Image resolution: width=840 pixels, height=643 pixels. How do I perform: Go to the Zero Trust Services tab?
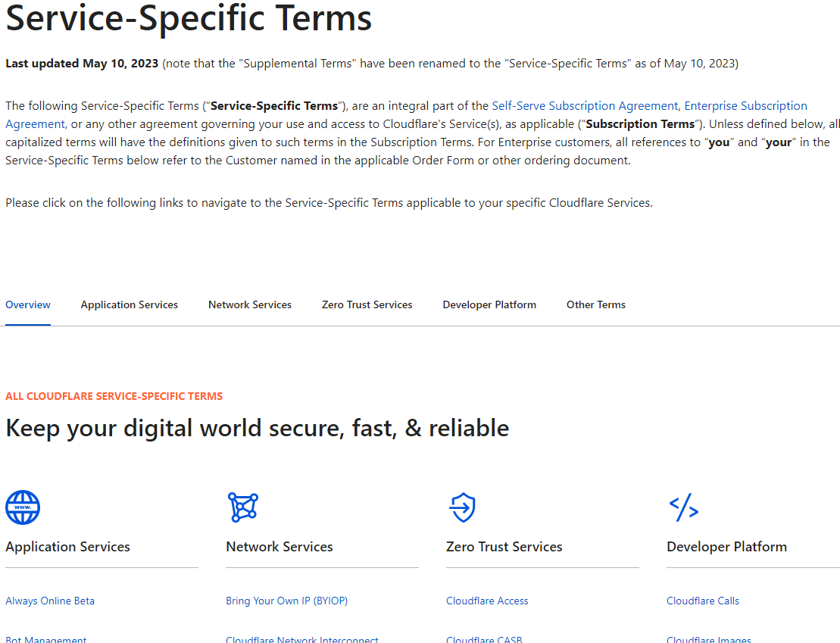click(x=367, y=305)
